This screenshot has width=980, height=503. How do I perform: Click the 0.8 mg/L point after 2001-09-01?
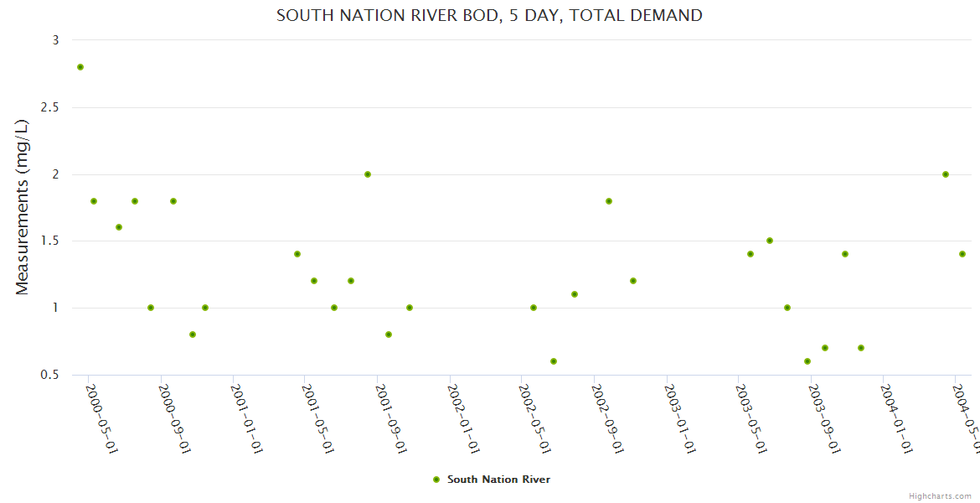[x=389, y=334]
